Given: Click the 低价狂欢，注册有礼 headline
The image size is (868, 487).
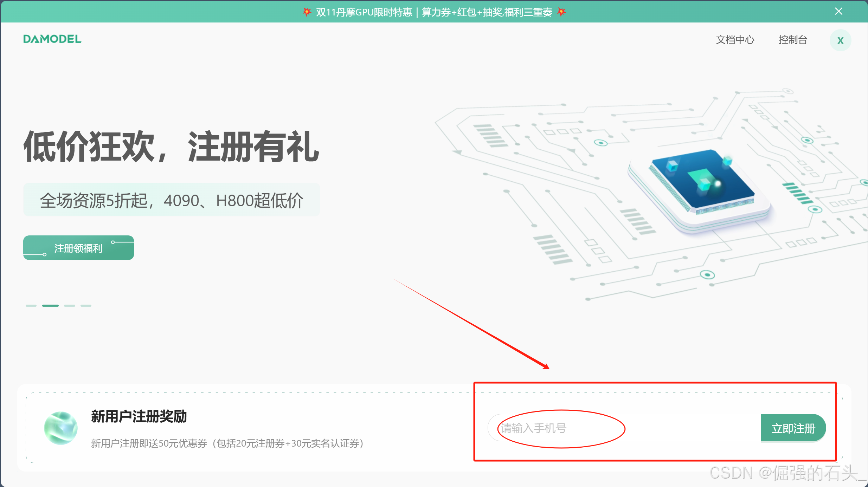Looking at the screenshot, I should (171, 147).
